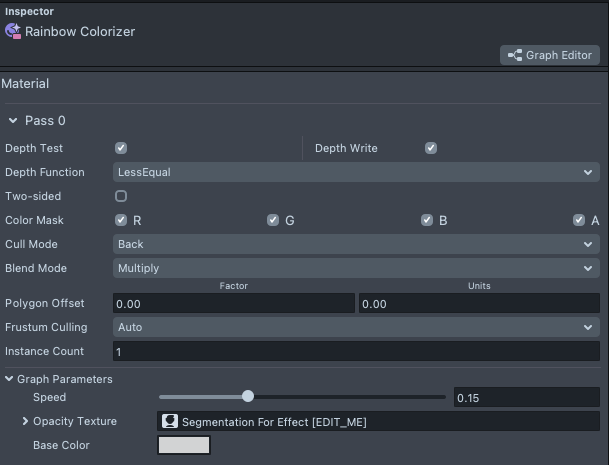Select the Segmentation For Effect texture field
The image size is (609, 465).
(378, 421)
